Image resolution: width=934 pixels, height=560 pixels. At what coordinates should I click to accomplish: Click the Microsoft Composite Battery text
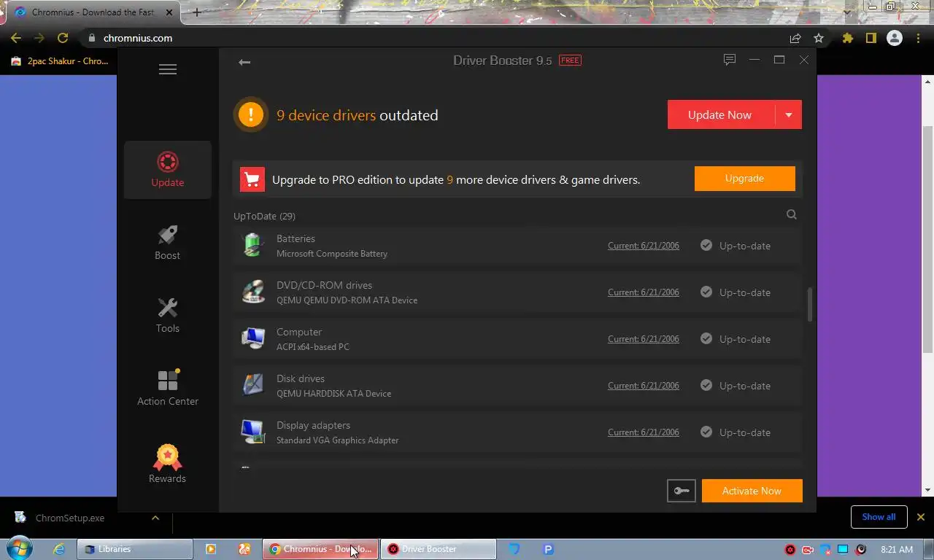pos(332,254)
